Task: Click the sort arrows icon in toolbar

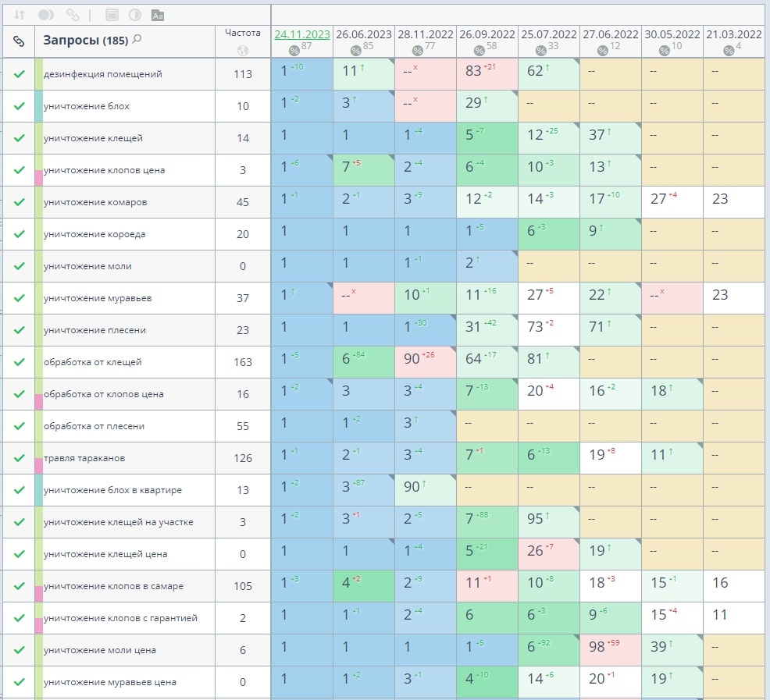Action: [20, 15]
